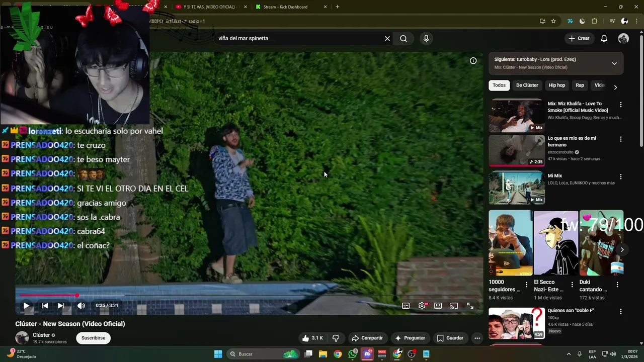
Task: Select the Hip hop filter chip
Action: pos(557,85)
